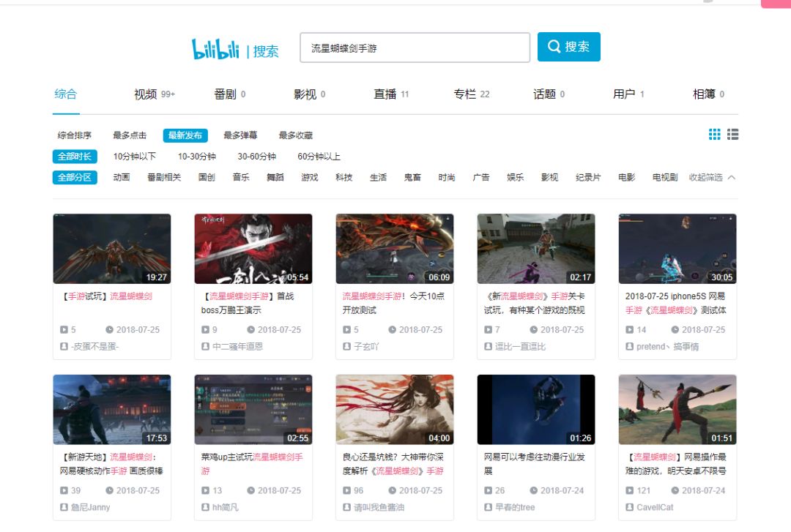The image size is (791, 532).
Task: Filter by 电视剧 category
Action: tap(665, 178)
